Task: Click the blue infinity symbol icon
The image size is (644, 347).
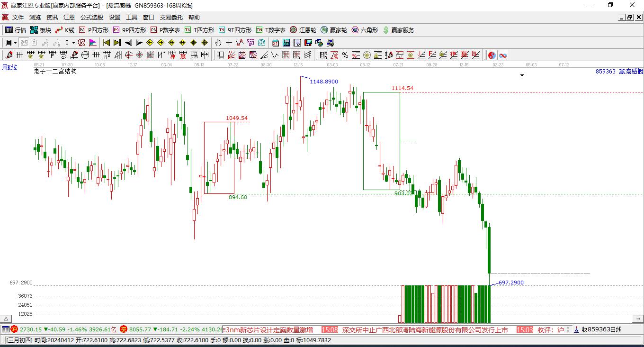Action: click(x=503, y=55)
